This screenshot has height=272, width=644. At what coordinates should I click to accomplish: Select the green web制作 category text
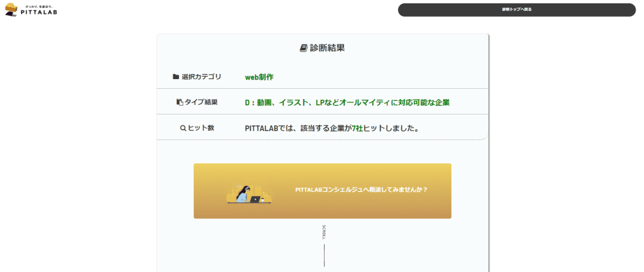pyautogui.click(x=259, y=77)
